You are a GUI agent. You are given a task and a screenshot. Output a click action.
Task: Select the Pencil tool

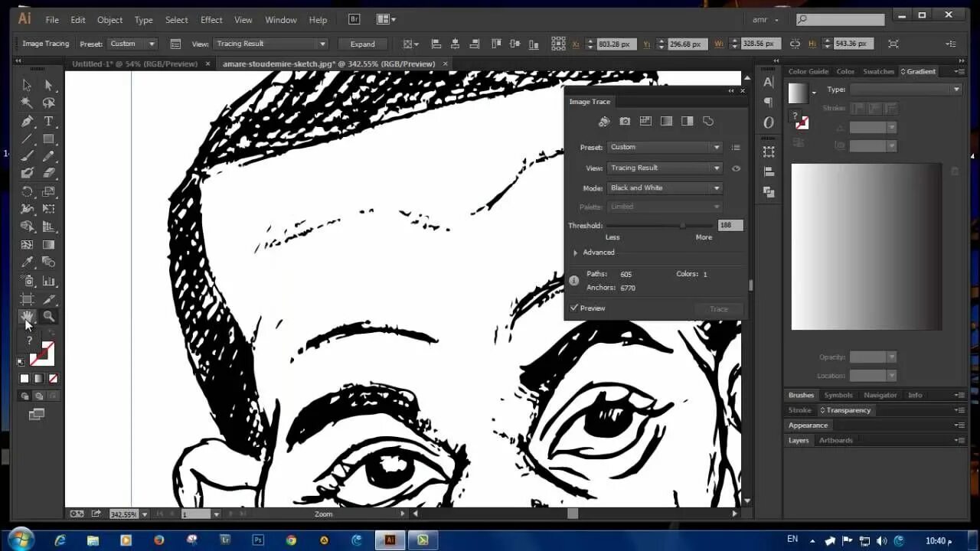tap(48, 156)
